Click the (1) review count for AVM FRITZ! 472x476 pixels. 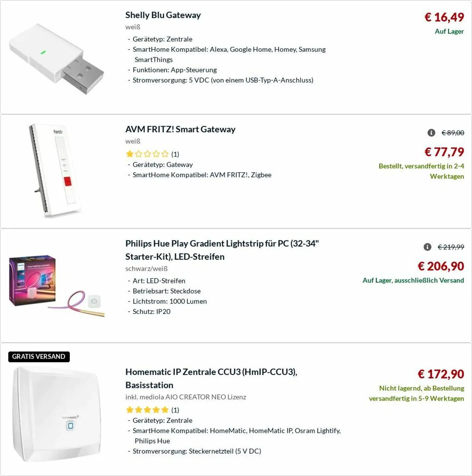(x=175, y=154)
